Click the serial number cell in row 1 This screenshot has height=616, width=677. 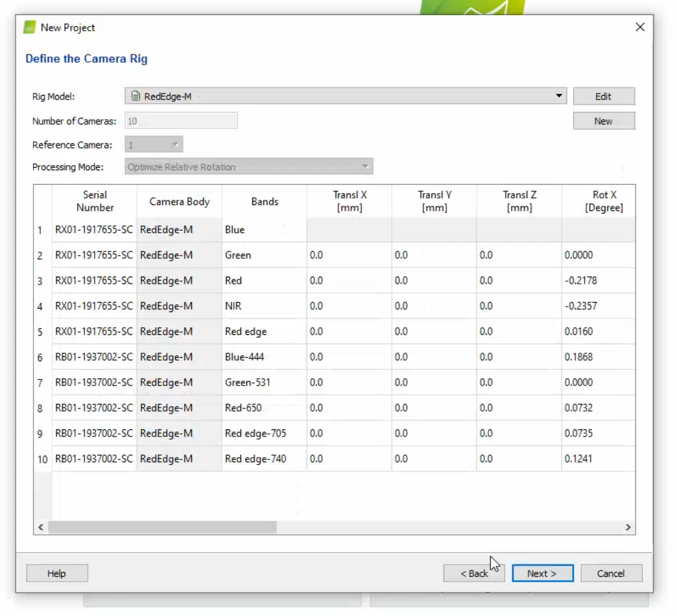coord(95,230)
